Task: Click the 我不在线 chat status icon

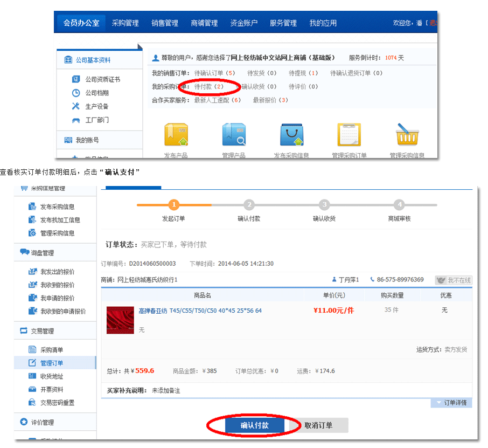Action: [x=454, y=280]
